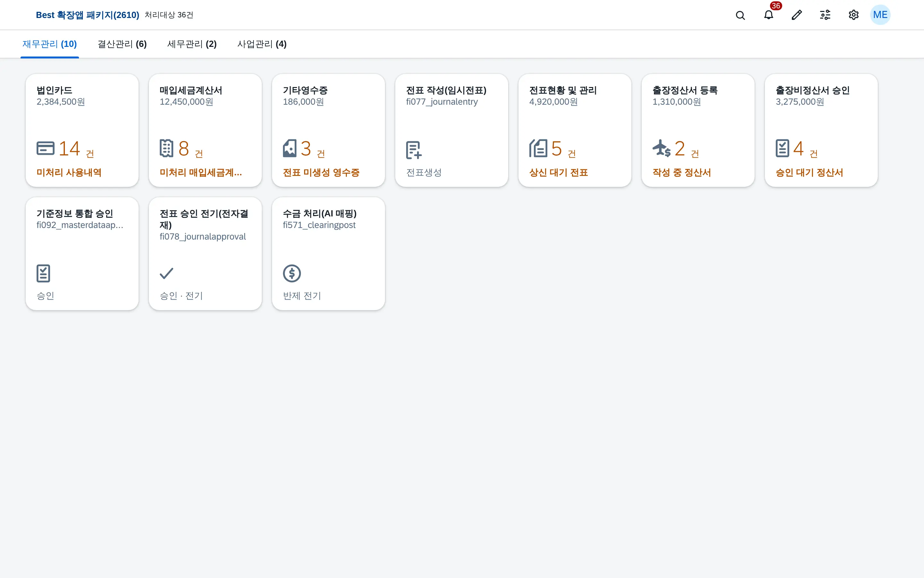Viewport: 924px width, 578px height.
Task: Click 기타영수증 tile title
Action: (x=305, y=90)
